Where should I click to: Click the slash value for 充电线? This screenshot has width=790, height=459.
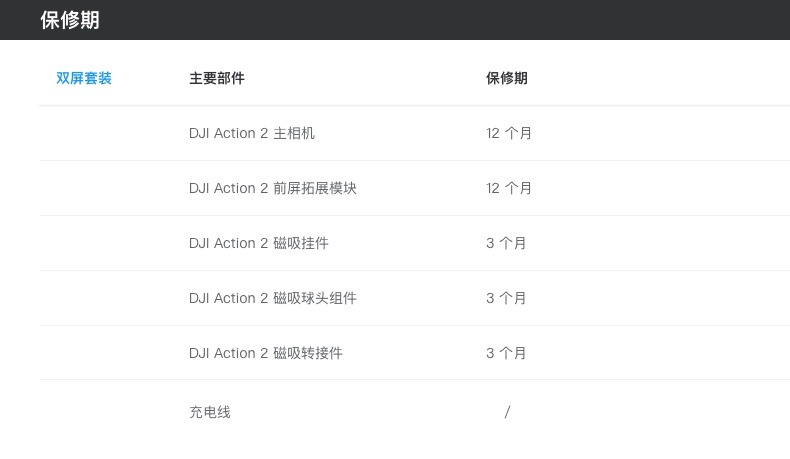[507, 412]
